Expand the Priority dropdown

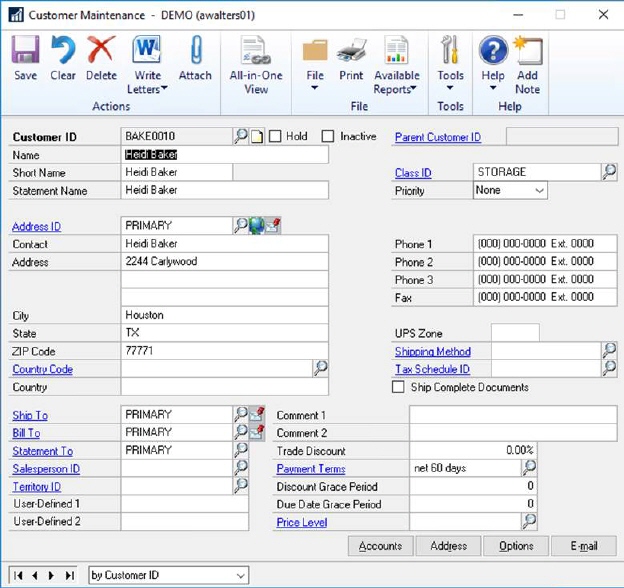[539, 190]
